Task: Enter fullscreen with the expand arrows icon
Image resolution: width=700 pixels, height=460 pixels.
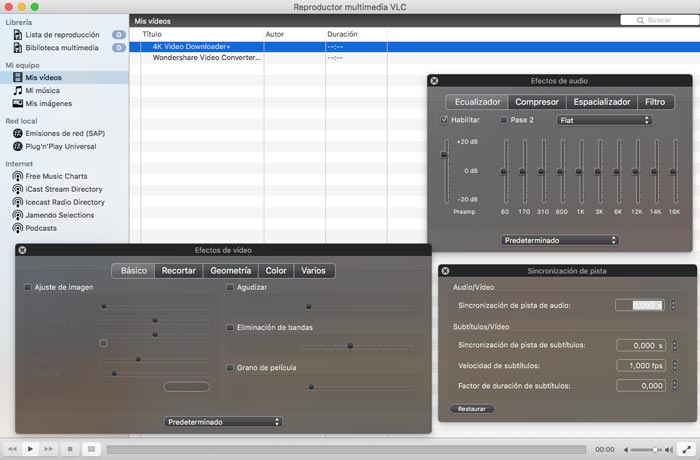Action: (685, 450)
